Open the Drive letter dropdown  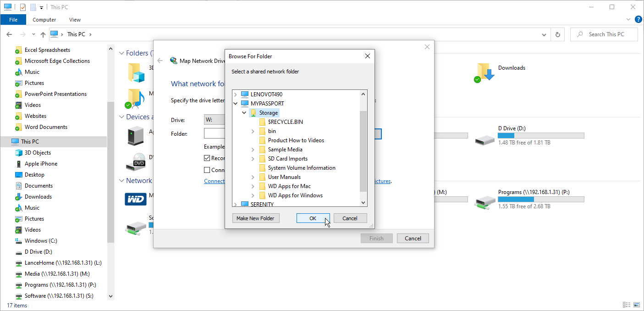pyautogui.click(x=214, y=120)
